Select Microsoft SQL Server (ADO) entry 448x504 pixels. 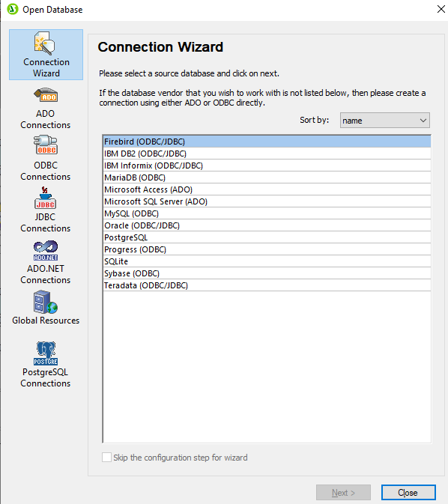click(x=267, y=201)
